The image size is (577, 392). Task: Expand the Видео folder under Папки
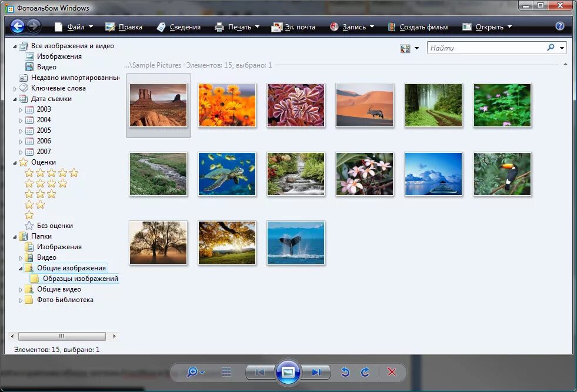coord(21,258)
